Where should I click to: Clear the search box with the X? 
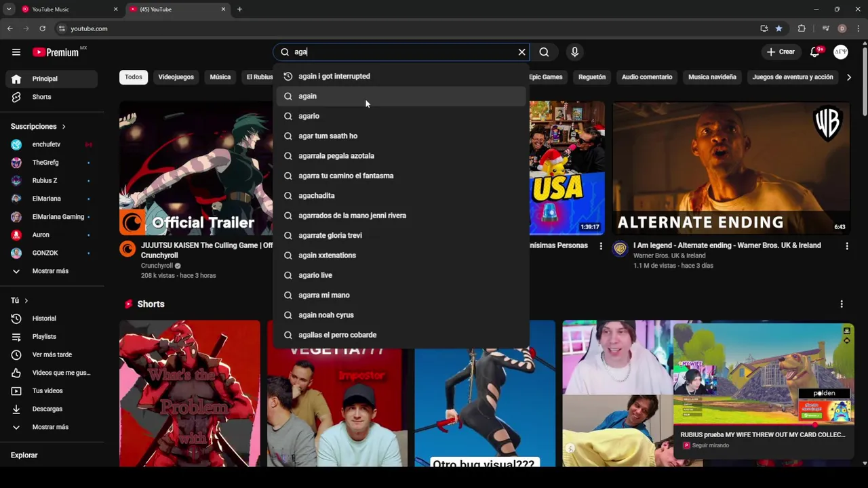(521, 52)
